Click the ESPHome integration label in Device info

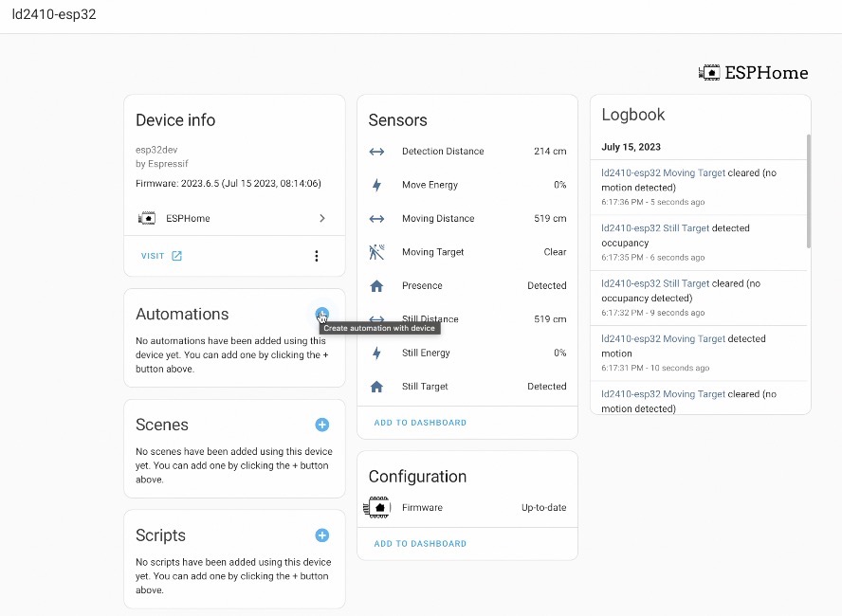pos(188,218)
